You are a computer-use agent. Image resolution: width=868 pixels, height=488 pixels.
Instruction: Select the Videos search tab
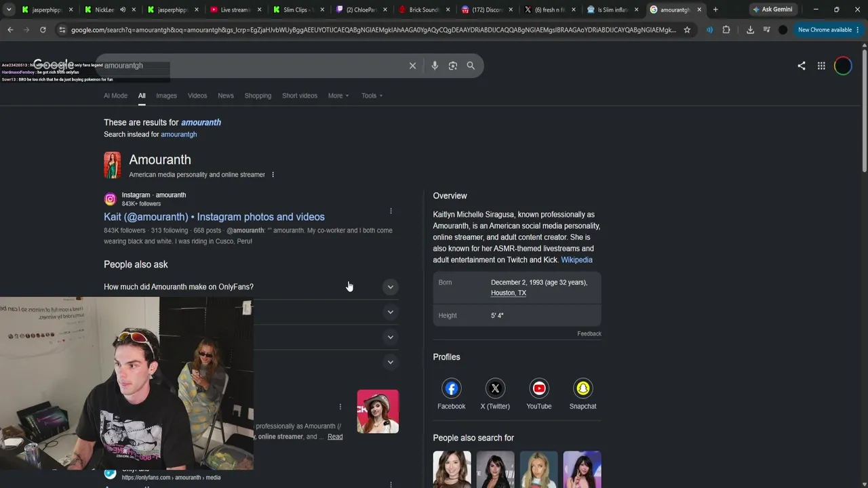tap(197, 96)
